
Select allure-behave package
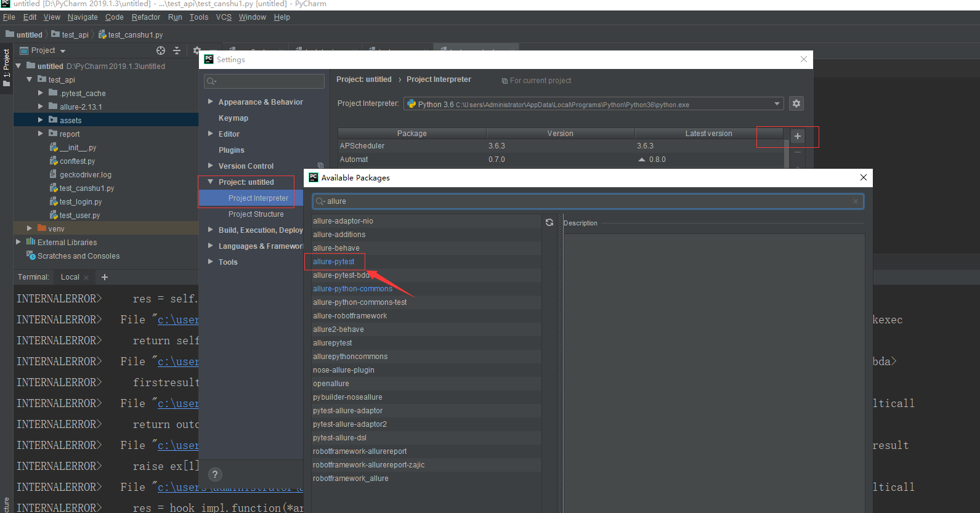click(336, 248)
